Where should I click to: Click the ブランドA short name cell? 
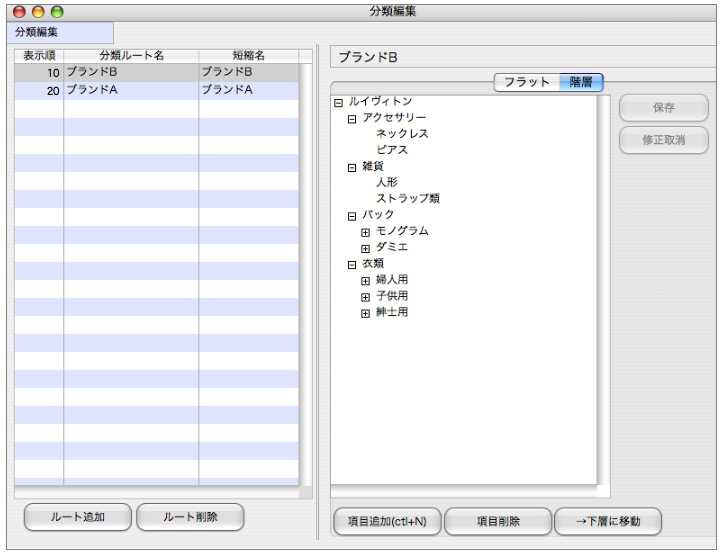click(x=249, y=90)
